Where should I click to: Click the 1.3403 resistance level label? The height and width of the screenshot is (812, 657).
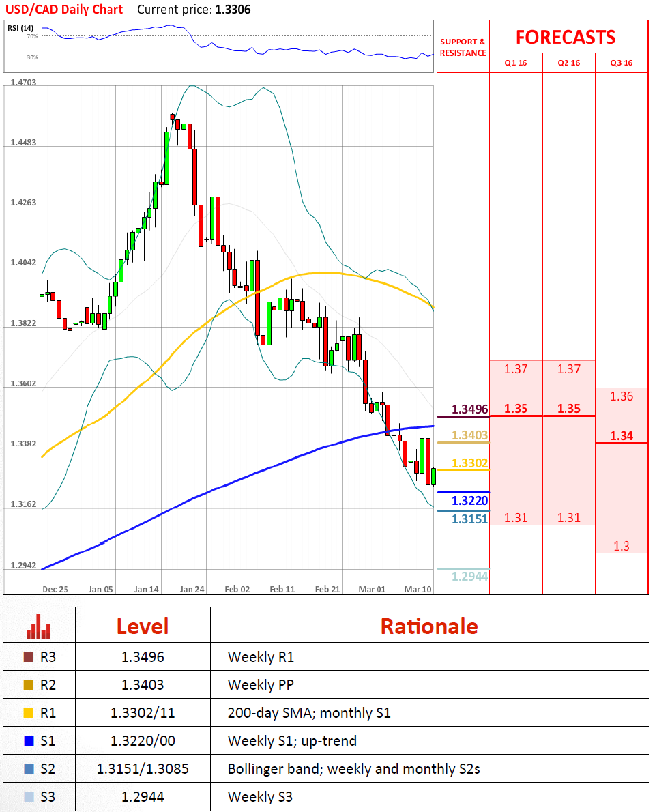point(469,435)
